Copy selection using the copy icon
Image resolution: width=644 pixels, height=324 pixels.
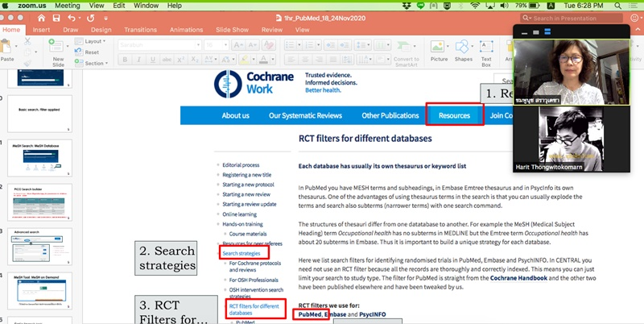tap(27, 52)
